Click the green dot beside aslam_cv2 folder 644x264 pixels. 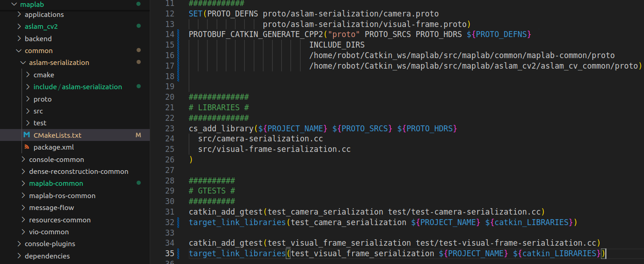(138, 26)
